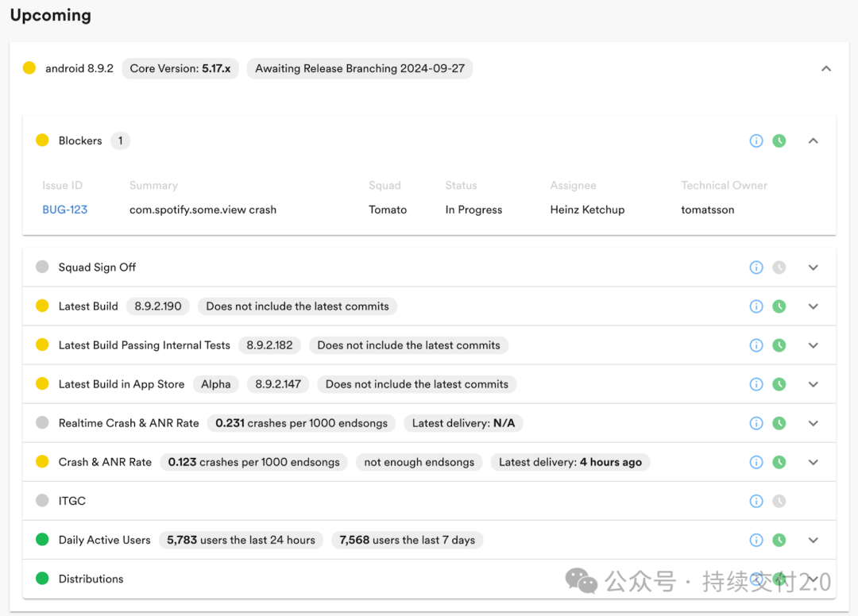Expand Latest Build Passing Internal Tests
The height and width of the screenshot is (616, 858).
pyautogui.click(x=814, y=345)
